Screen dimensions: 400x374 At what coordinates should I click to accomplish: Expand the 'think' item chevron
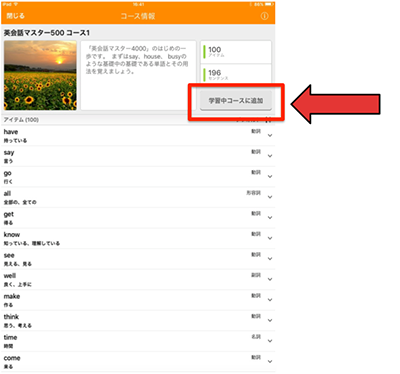[270, 320]
